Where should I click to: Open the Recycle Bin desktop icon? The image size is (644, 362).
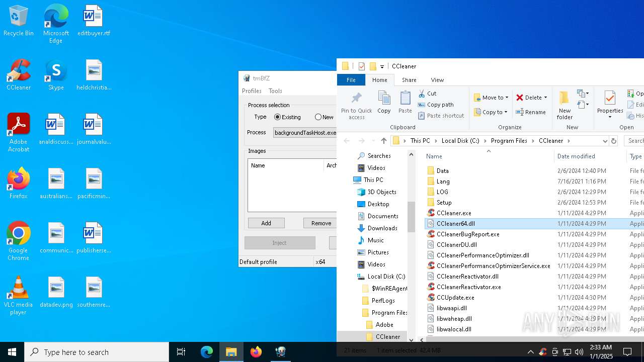[19, 21]
